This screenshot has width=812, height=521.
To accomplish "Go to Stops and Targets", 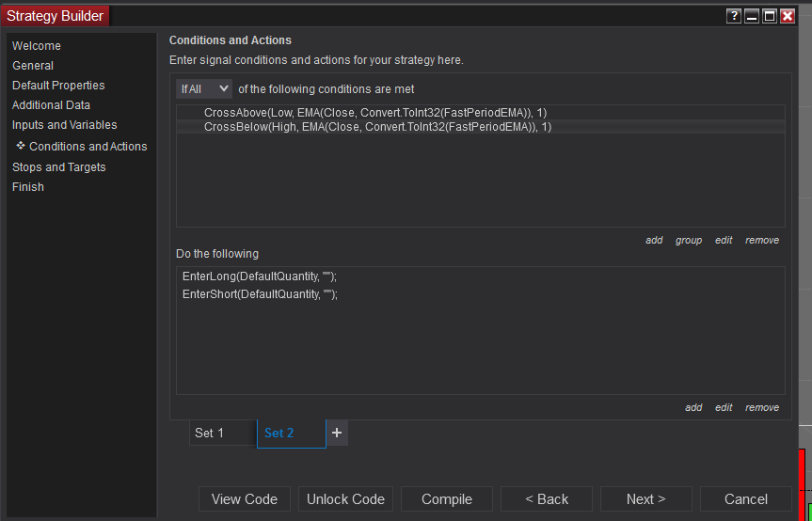I will click(59, 167).
